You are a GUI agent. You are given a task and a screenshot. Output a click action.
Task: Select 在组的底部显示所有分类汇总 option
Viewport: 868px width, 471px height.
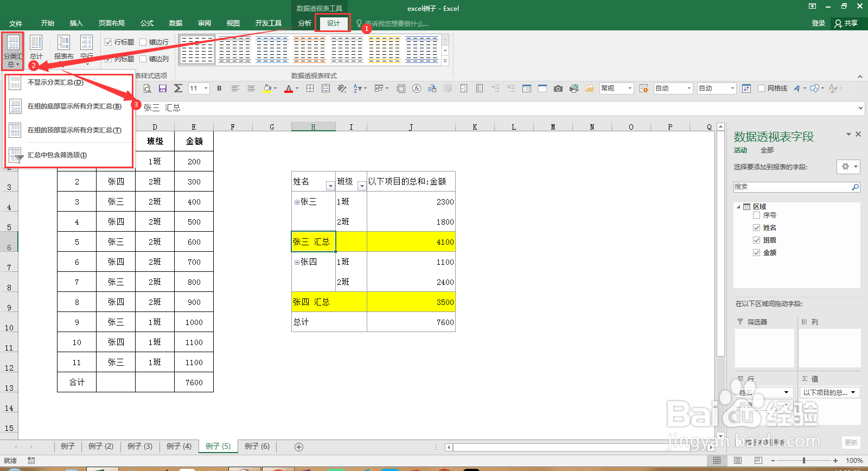tap(69, 106)
